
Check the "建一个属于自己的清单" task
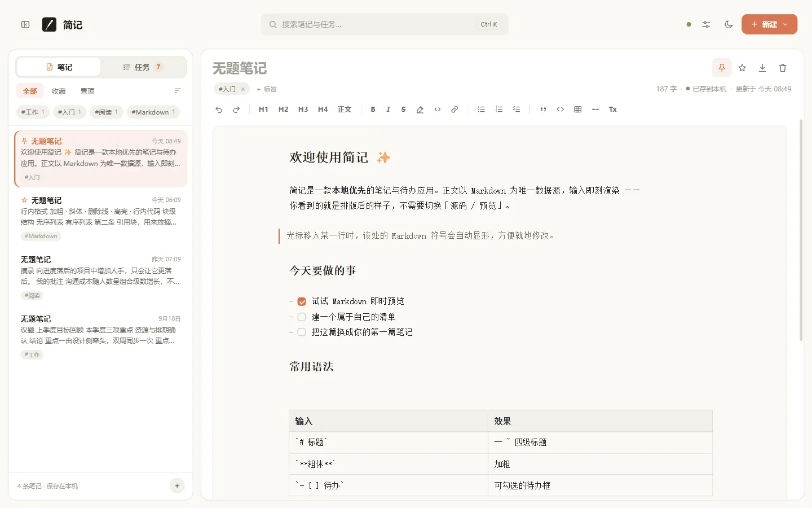coord(302,317)
